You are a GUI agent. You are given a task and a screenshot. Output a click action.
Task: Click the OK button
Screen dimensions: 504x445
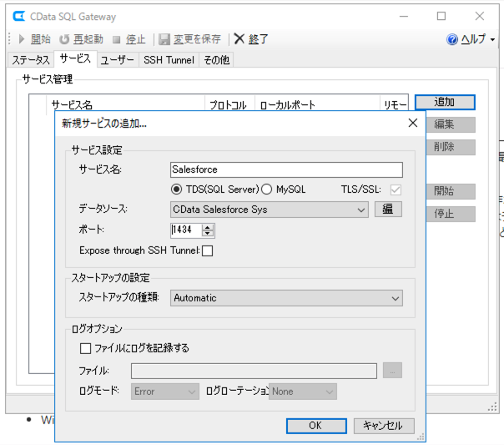[316, 426]
